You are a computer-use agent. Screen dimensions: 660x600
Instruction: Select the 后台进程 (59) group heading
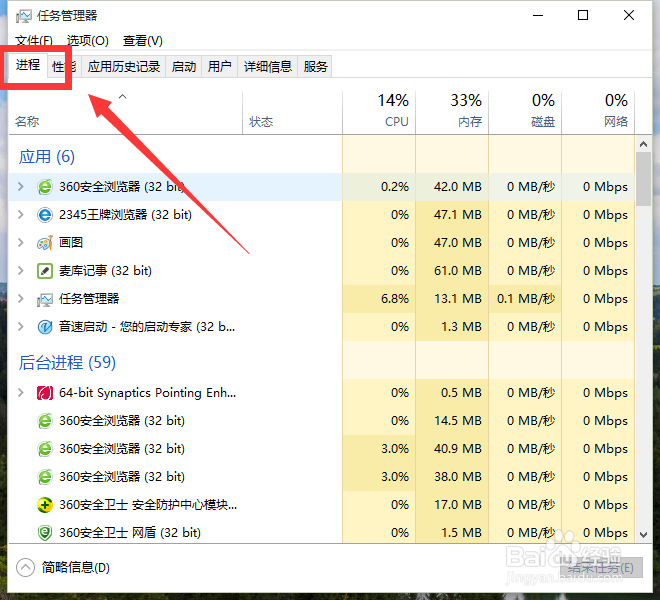coord(67,363)
